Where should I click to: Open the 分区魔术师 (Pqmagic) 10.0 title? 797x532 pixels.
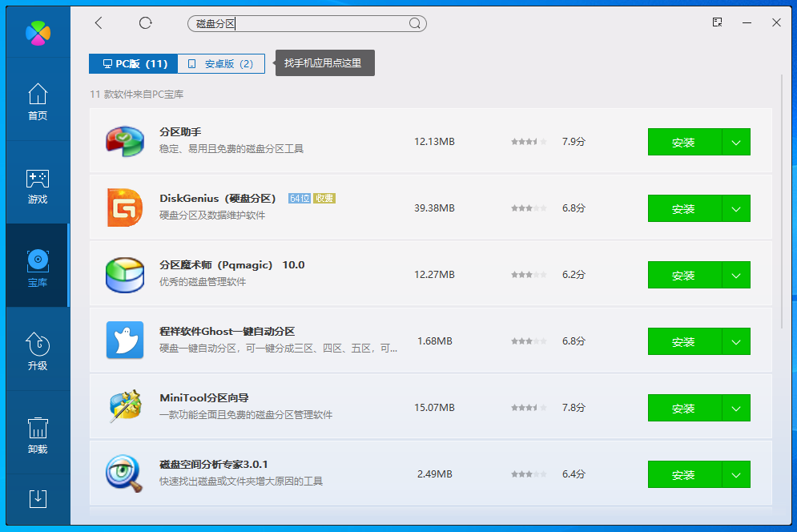coord(231,265)
